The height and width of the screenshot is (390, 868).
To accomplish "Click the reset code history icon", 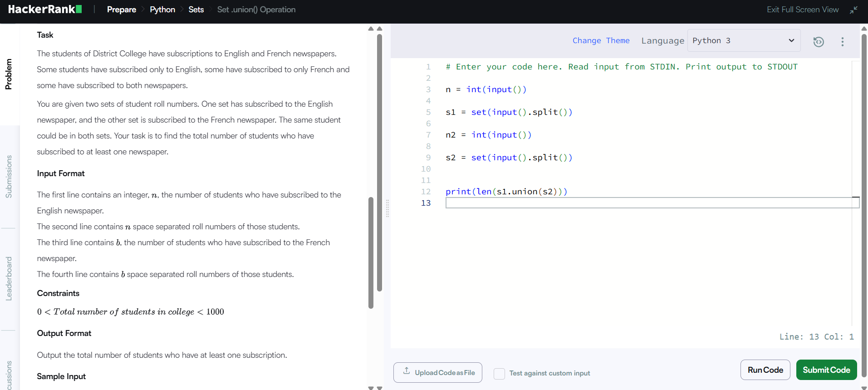I will coord(819,41).
